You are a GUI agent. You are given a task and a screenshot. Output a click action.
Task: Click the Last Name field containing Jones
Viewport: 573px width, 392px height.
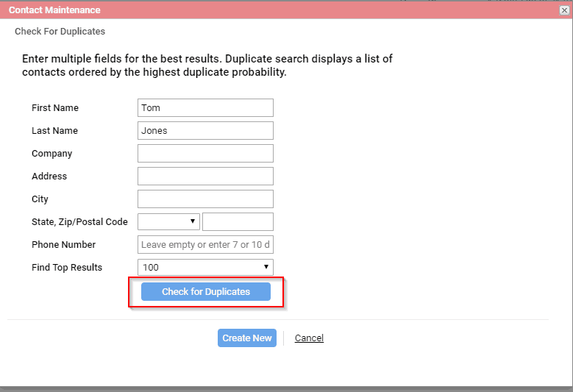click(205, 130)
